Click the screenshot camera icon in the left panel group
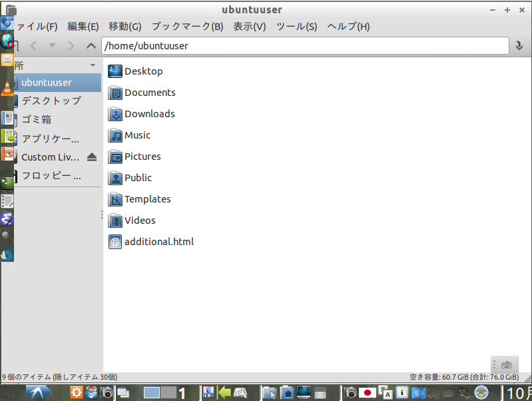532x401 pixels. click(107, 393)
